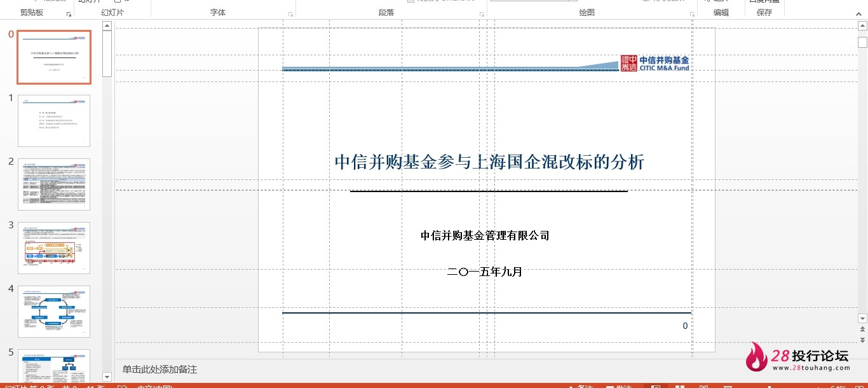
Task: Click the thumbnail pane scrollbar thumb
Action: click(x=107, y=53)
